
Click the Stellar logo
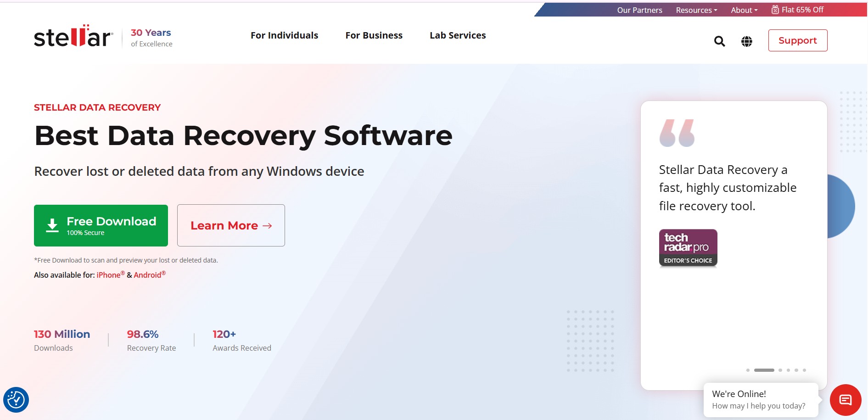pos(73,37)
